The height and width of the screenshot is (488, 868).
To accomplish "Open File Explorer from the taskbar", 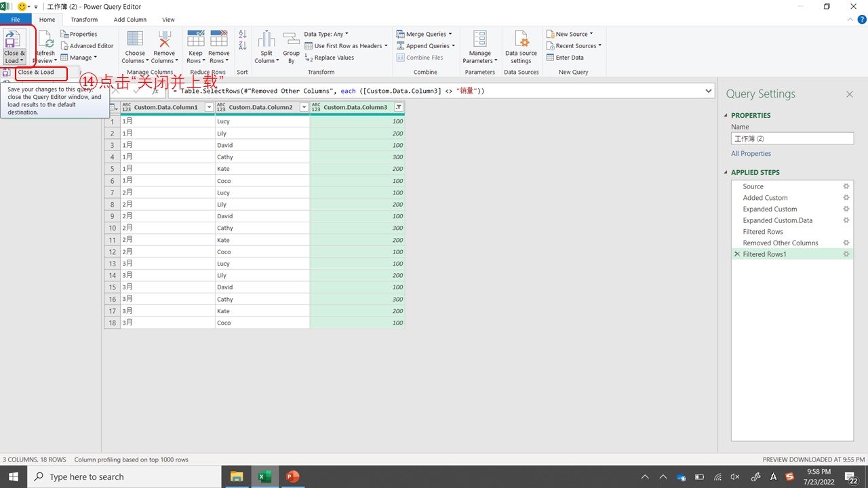I will tap(237, 476).
